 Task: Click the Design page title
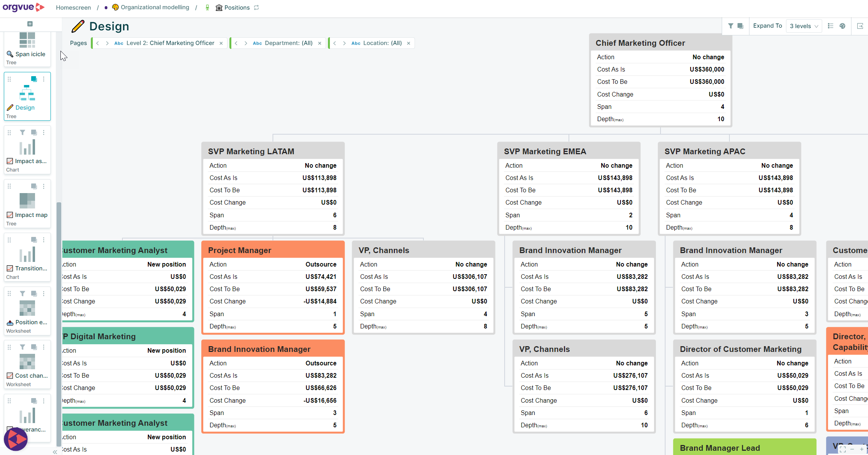(109, 26)
